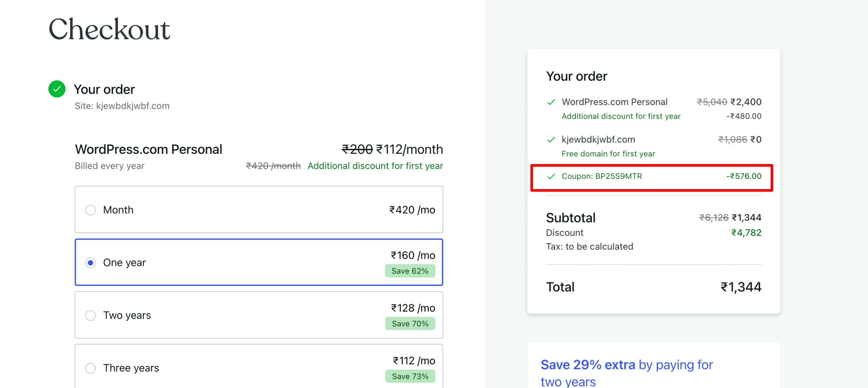Image resolution: width=868 pixels, height=388 pixels.
Task: Click the Discount ₹4,782 value
Action: click(x=746, y=233)
